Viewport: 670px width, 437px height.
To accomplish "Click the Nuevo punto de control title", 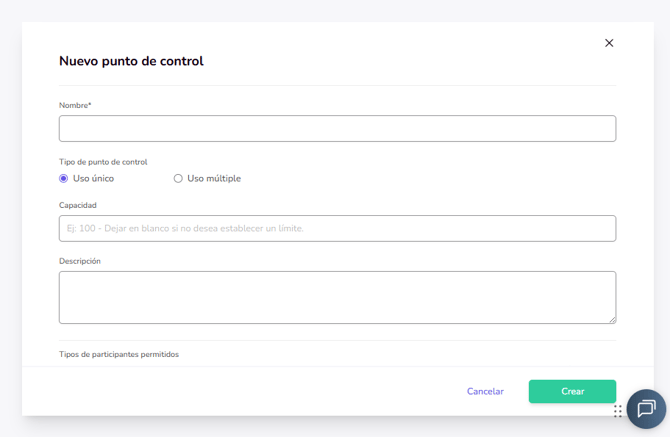I will pos(131,61).
